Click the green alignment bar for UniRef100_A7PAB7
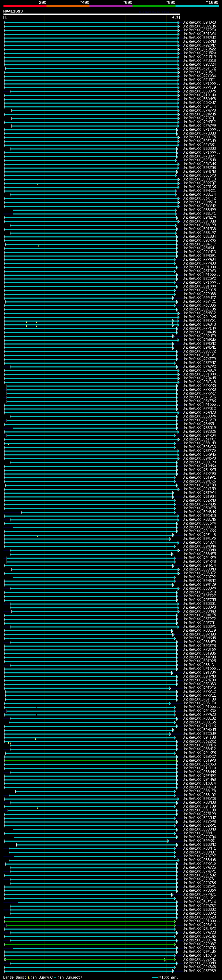The image size is (222, 980). (x=90, y=944)
